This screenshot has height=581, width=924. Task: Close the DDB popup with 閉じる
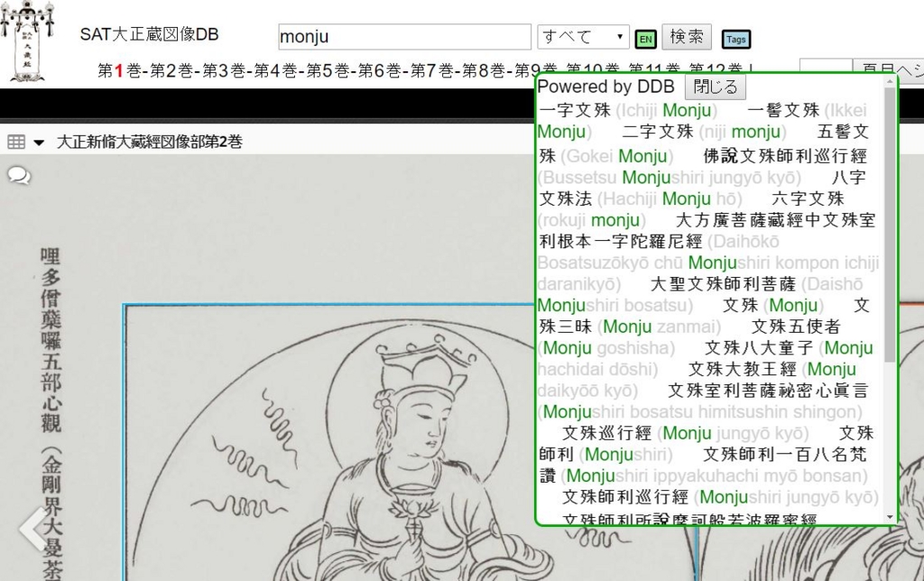coord(716,87)
